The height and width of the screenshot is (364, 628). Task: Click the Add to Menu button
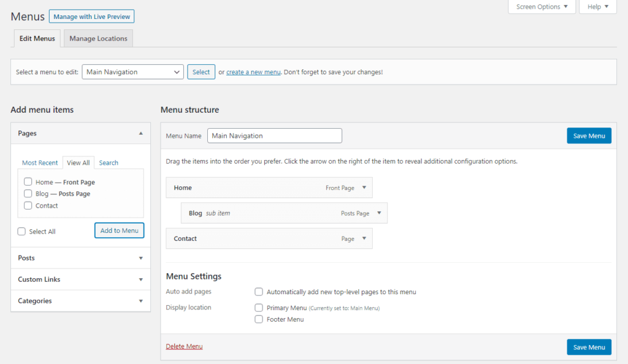[x=120, y=230]
